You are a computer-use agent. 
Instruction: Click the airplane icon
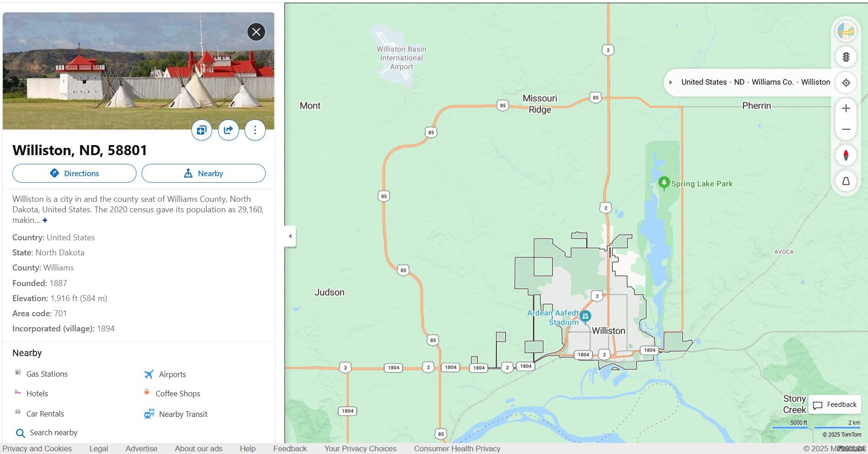149,374
